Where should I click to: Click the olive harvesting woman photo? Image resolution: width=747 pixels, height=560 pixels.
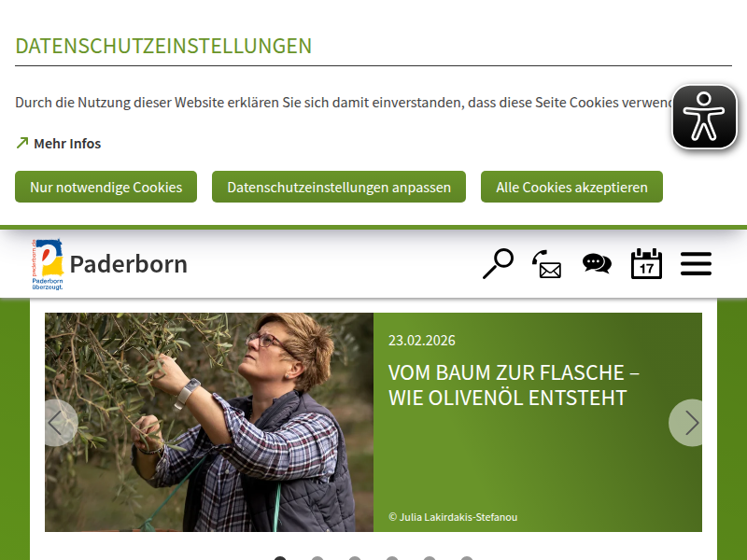209,422
